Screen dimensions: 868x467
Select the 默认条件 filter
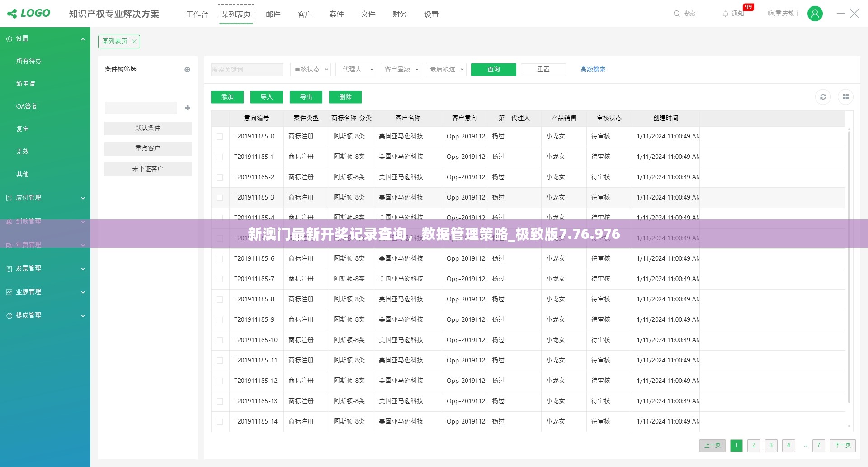(148, 128)
